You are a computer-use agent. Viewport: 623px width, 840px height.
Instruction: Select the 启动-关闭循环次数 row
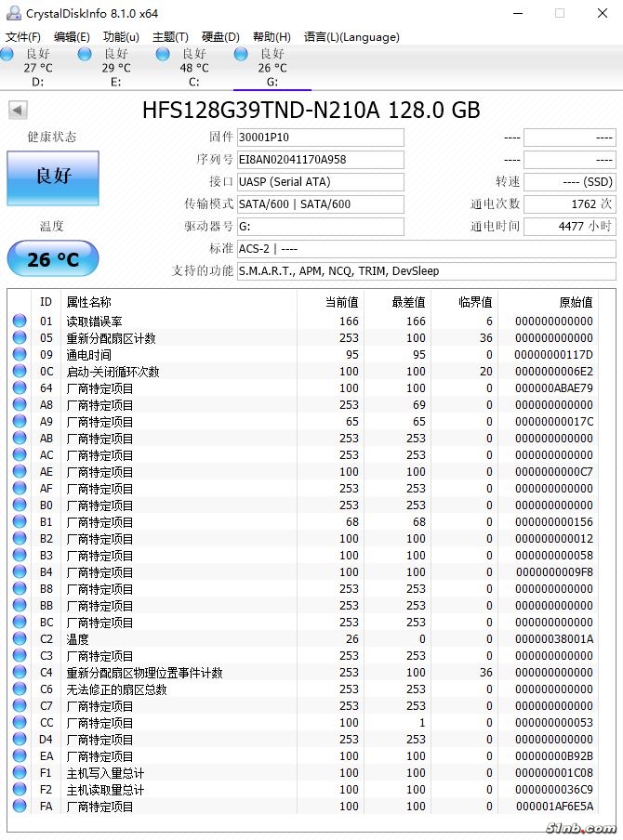click(303, 372)
